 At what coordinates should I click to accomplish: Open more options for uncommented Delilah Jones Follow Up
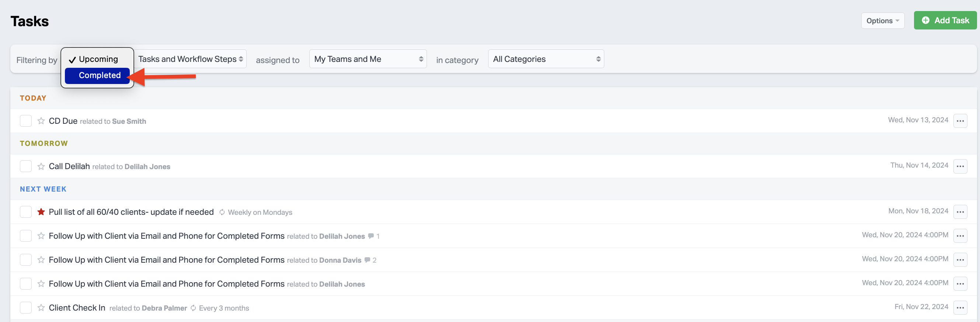[960, 284]
